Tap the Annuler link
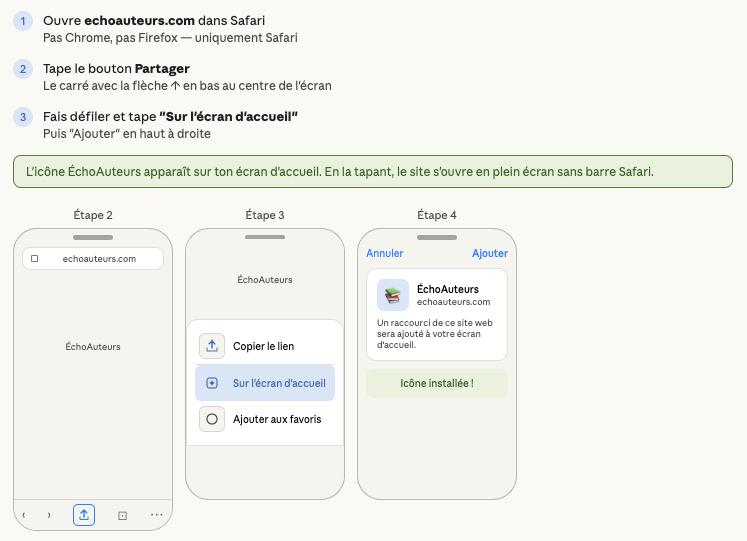 (x=384, y=253)
